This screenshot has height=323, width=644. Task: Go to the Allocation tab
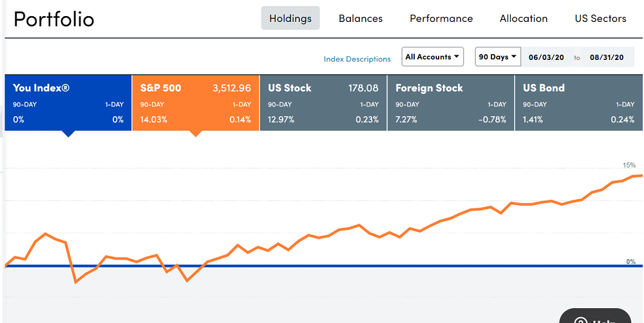(524, 19)
